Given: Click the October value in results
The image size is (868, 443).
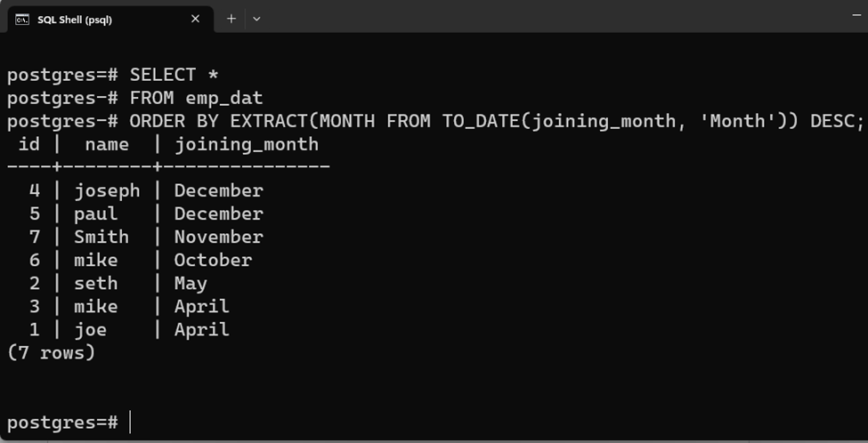Looking at the screenshot, I should pos(213,261).
